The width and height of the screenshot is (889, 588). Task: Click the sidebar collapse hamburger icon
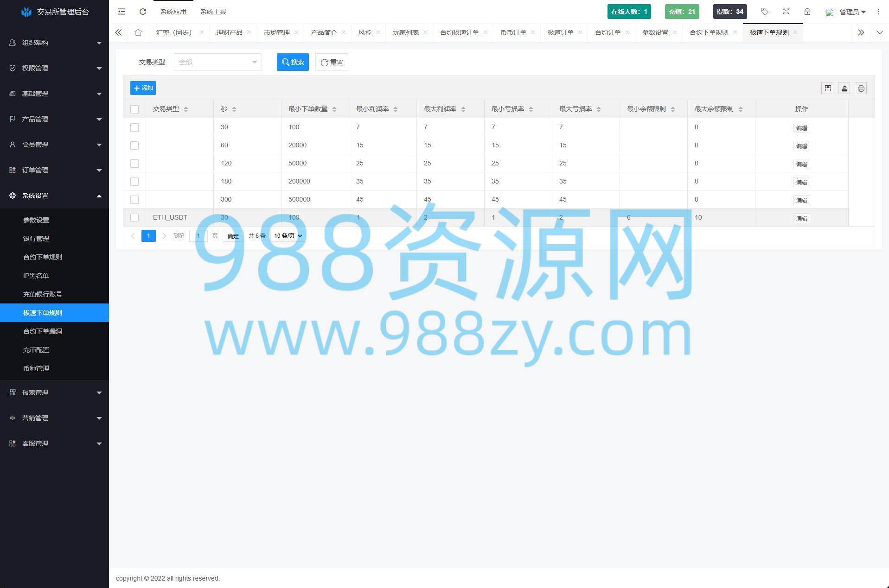point(122,12)
